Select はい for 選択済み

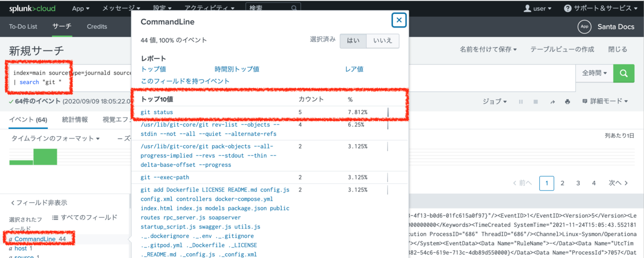[353, 41]
